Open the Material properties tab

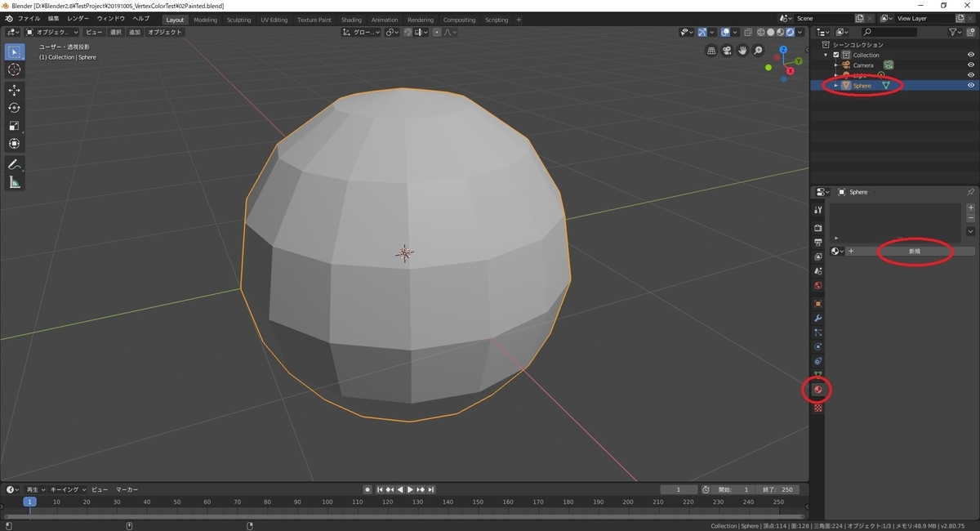point(818,390)
